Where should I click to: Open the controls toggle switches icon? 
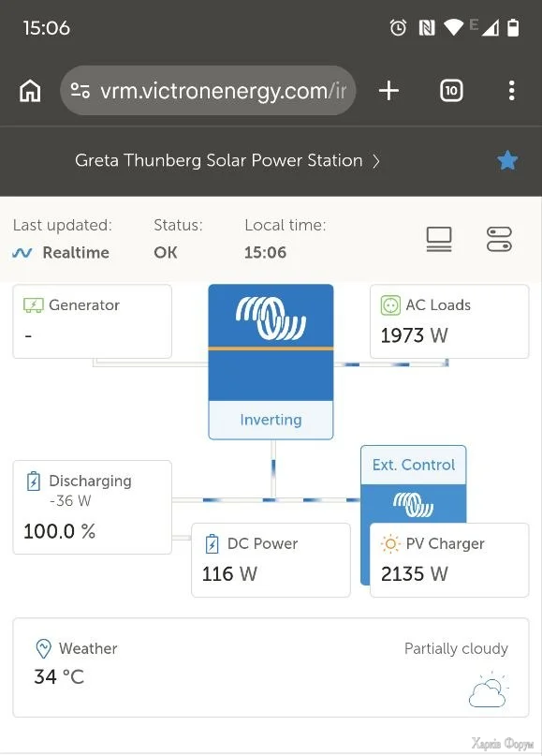click(x=499, y=239)
